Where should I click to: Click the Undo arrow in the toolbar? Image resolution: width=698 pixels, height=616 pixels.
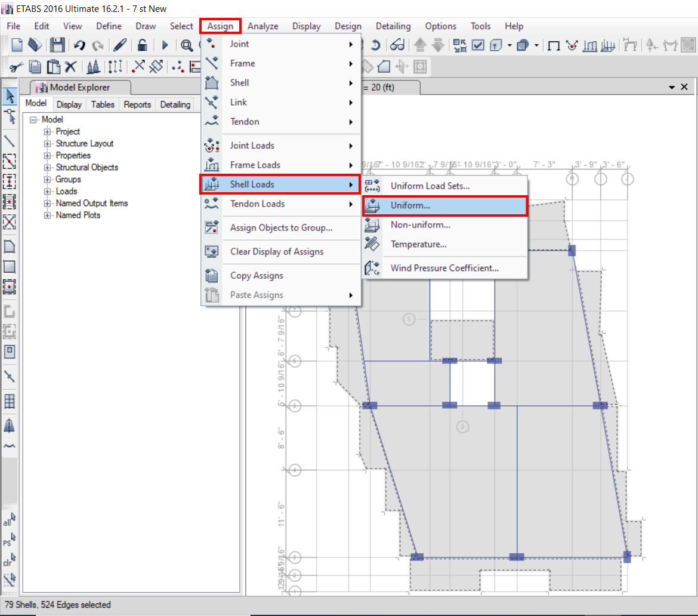79,45
